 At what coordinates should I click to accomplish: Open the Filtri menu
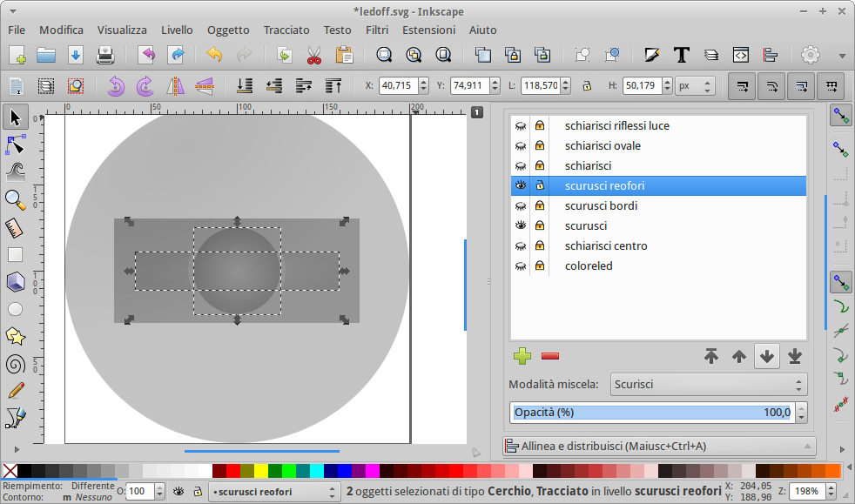[377, 30]
